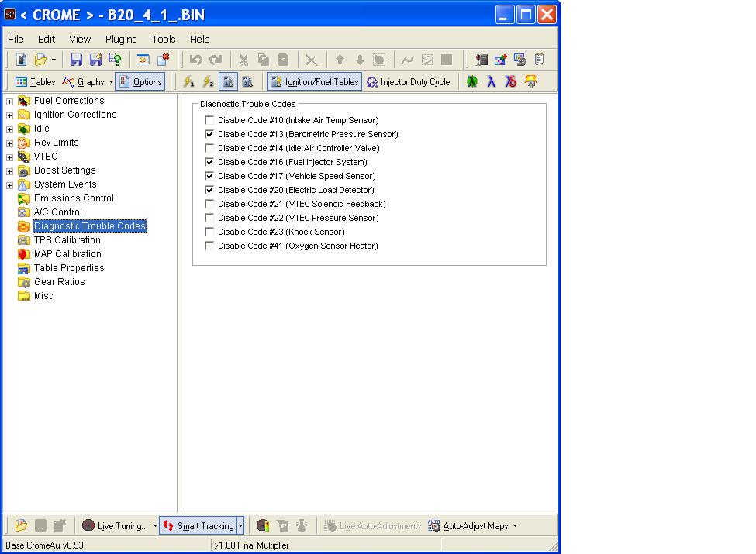Open the Smart Tracking dropdown arrow
Image resolution: width=756 pixels, height=554 pixels.
pos(240,525)
